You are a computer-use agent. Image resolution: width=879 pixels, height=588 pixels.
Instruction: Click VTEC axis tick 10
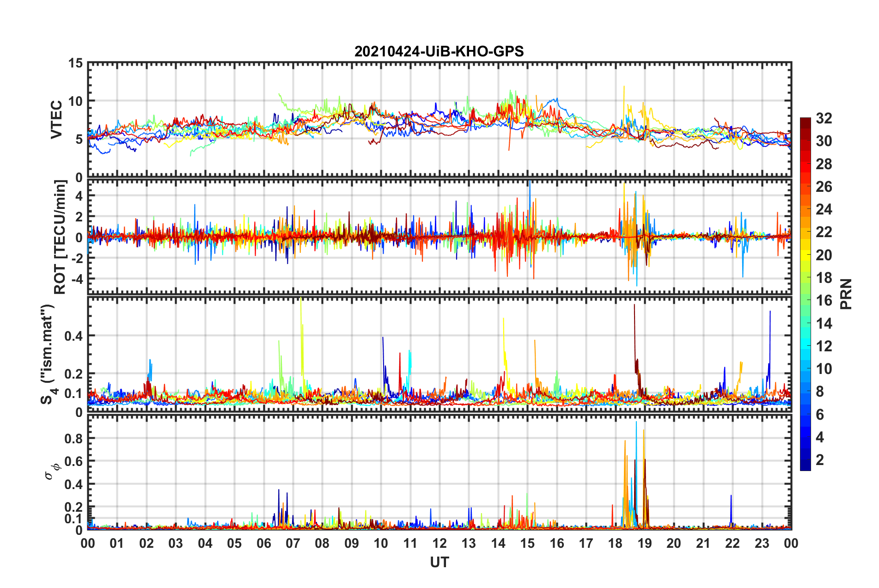75,101
